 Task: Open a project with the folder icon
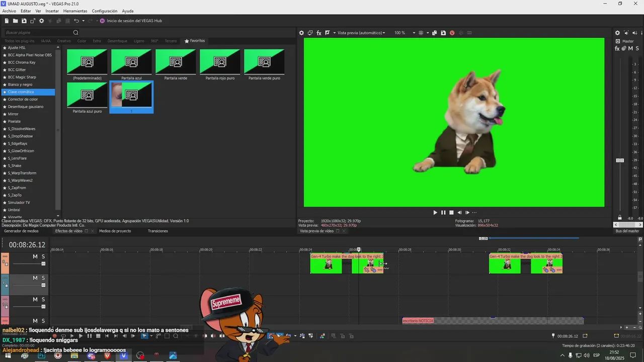[15, 21]
